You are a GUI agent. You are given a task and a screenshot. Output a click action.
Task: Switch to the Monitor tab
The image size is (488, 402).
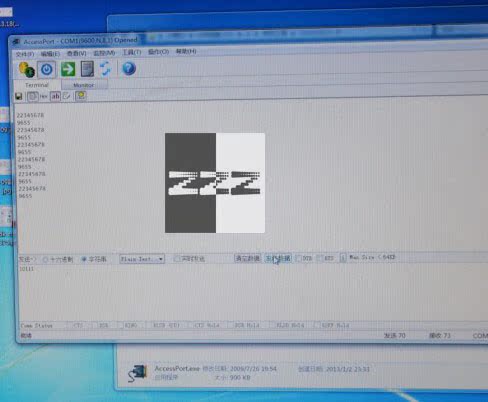(84, 85)
